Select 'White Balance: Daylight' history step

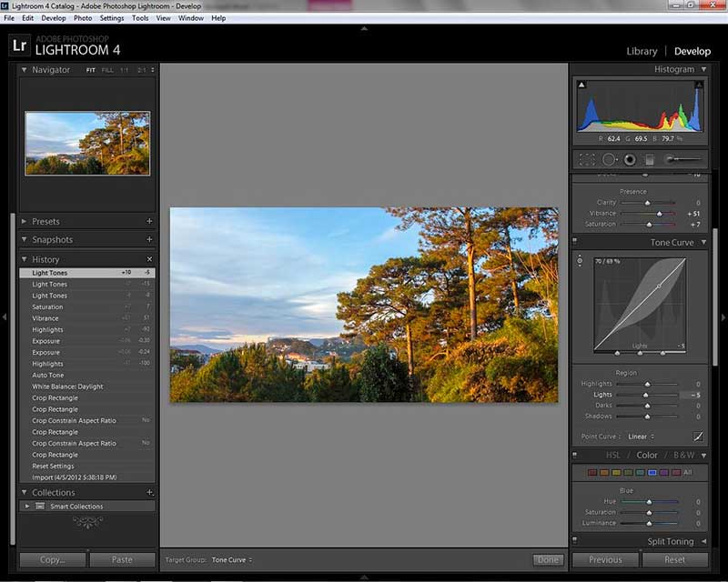87,386
